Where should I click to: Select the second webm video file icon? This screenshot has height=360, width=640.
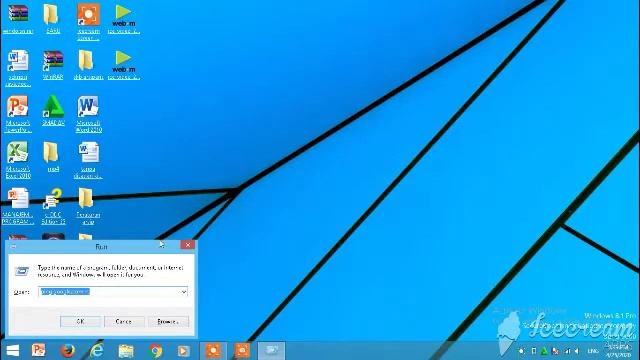(124, 65)
